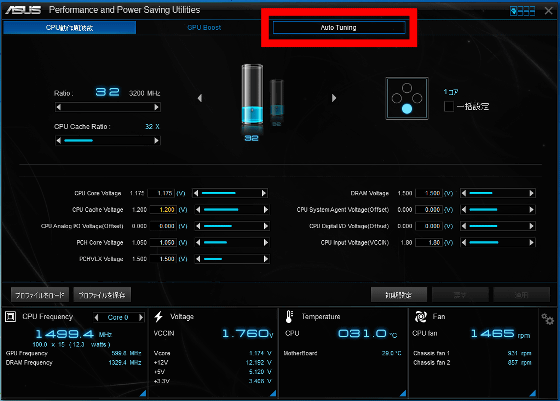Viewport: 560px width, 401px height.
Task: Increase CPU Core Voltage with right arrow
Action: pos(264,193)
